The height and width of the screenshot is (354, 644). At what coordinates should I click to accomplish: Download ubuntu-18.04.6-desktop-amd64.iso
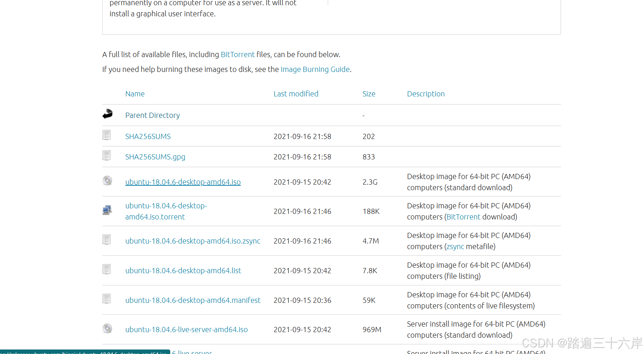[x=183, y=182]
